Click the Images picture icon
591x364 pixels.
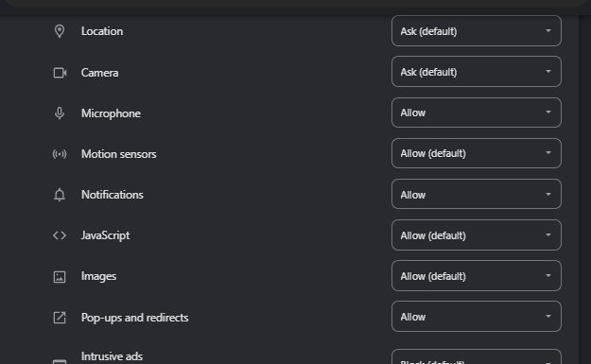(x=60, y=277)
